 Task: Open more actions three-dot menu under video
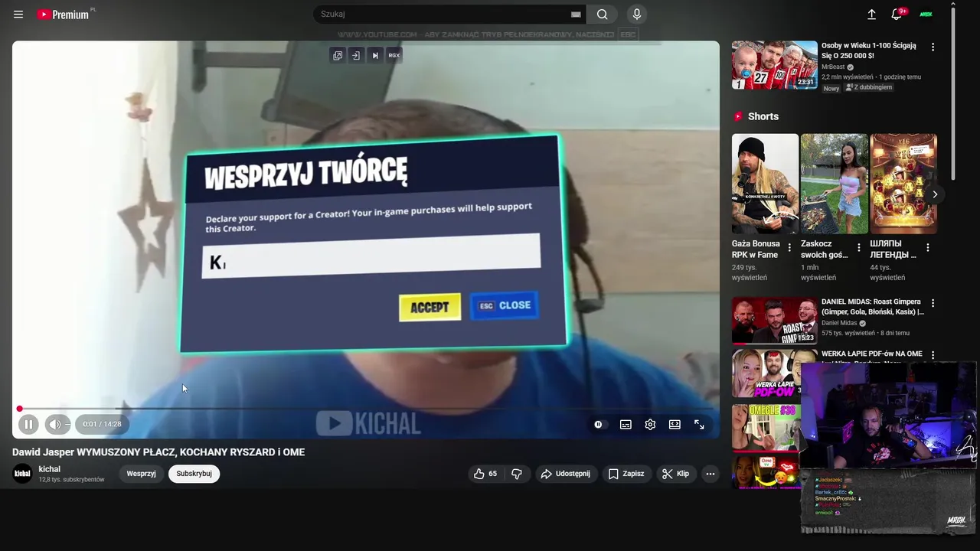(710, 474)
